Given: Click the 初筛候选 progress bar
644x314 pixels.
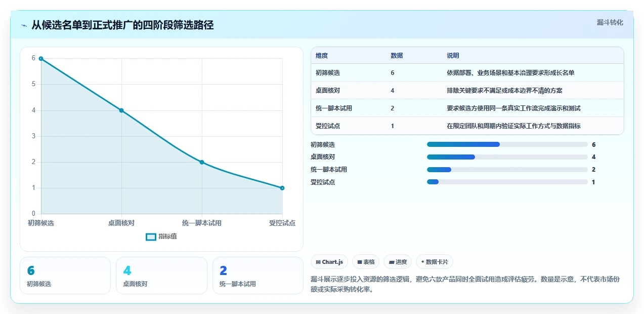Looking at the screenshot, I should pos(507,144).
